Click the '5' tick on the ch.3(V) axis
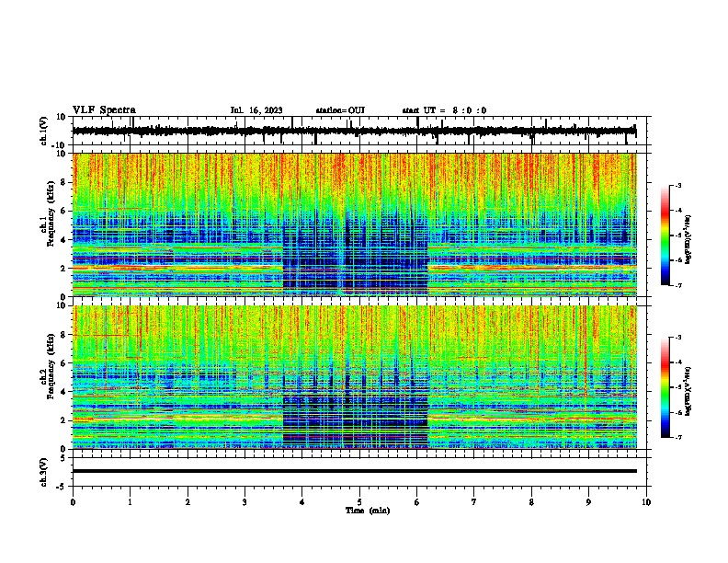The image size is (728, 563). 63,457
